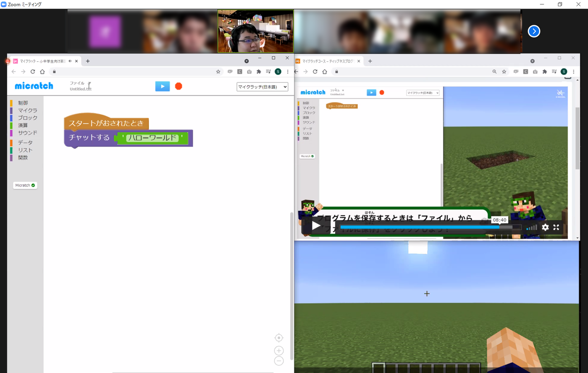This screenshot has width=588, height=373.
Task: Play the tutorial video
Action: (316, 226)
